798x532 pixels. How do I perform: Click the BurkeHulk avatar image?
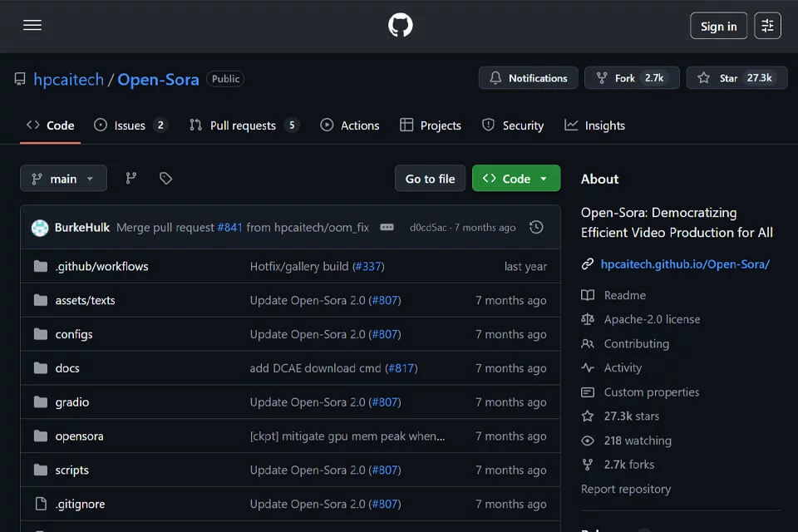pyautogui.click(x=40, y=228)
